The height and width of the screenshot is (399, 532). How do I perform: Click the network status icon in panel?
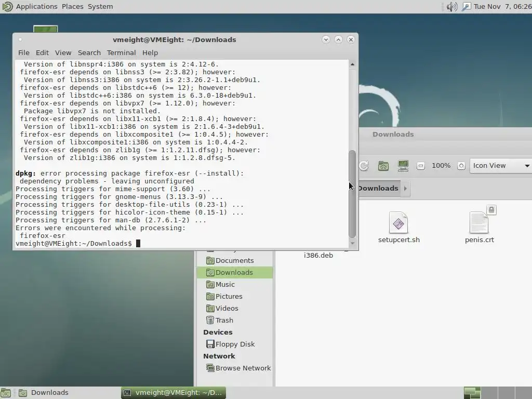(x=467, y=6)
